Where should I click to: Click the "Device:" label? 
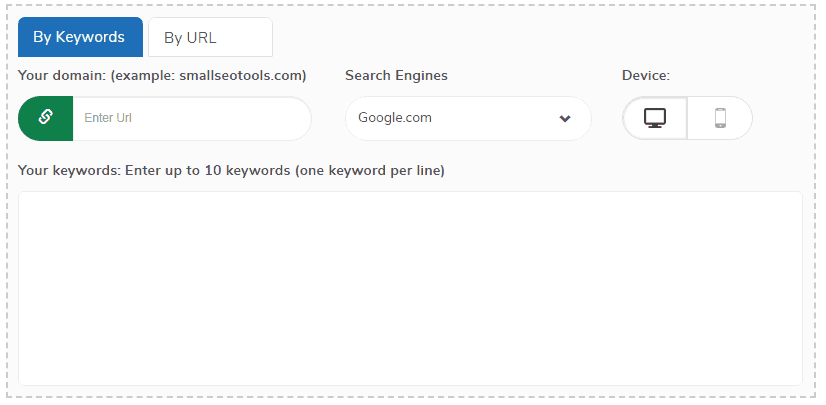(x=646, y=75)
